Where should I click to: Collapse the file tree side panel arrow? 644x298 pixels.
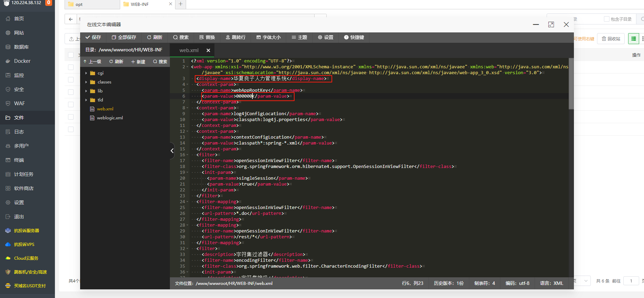click(172, 151)
